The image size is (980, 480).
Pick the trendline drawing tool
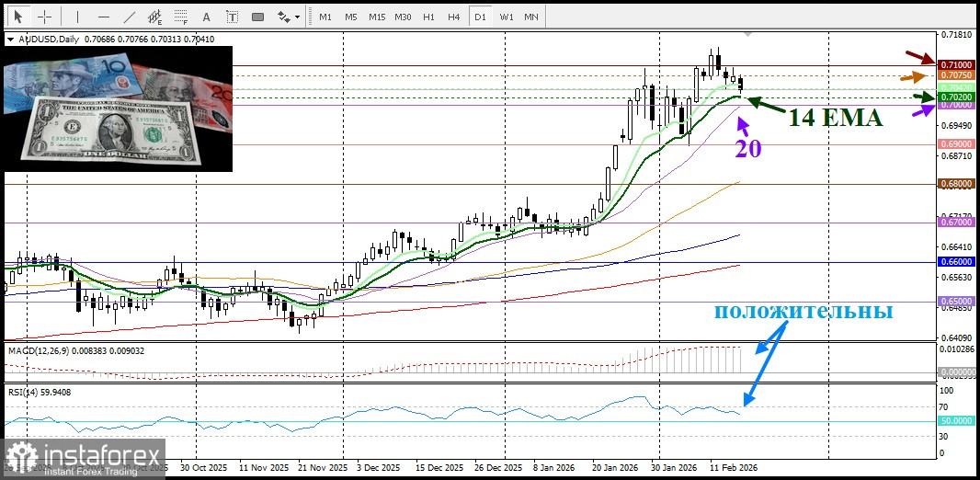pyautogui.click(x=130, y=17)
